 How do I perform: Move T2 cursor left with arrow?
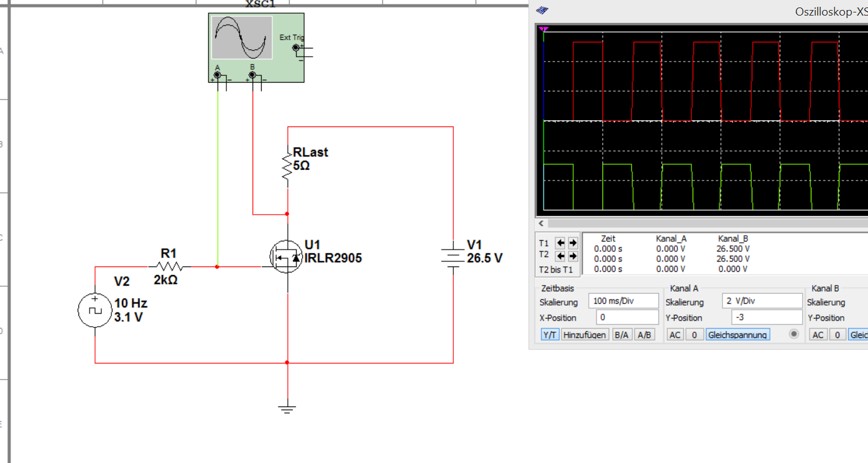[560, 256]
